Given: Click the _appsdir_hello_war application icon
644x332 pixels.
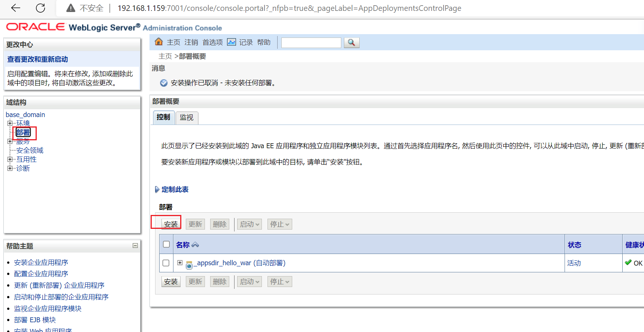Looking at the screenshot, I should [x=189, y=265].
